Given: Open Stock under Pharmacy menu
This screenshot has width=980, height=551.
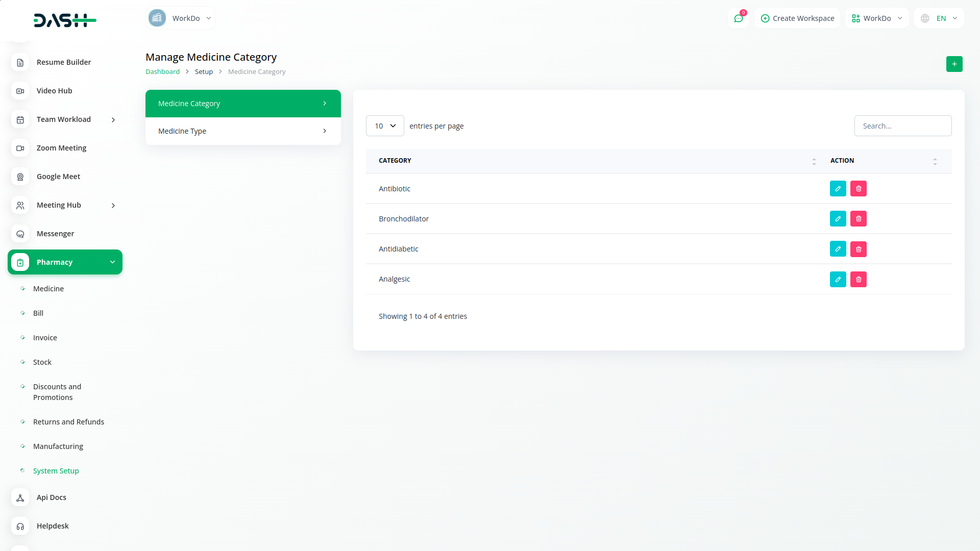Looking at the screenshot, I should pos(42,362).
